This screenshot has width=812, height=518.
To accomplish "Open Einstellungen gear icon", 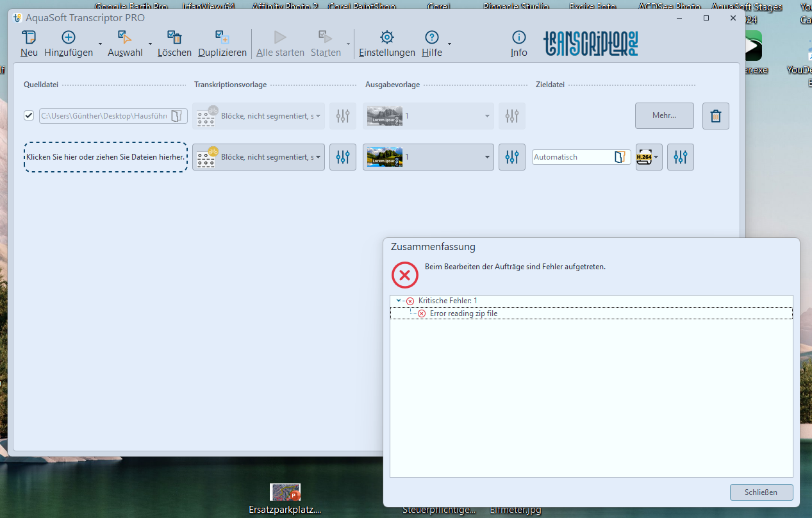I will tap(386, 38).
